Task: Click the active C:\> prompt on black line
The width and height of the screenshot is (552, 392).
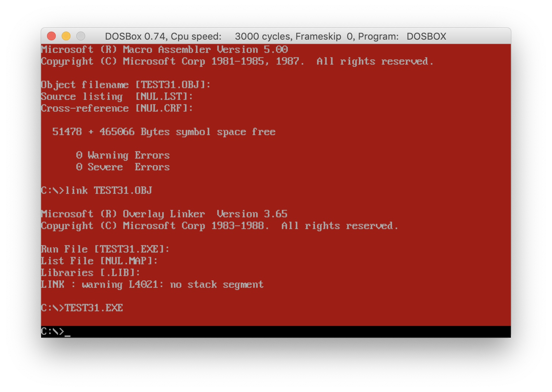Action: (56, 332)
